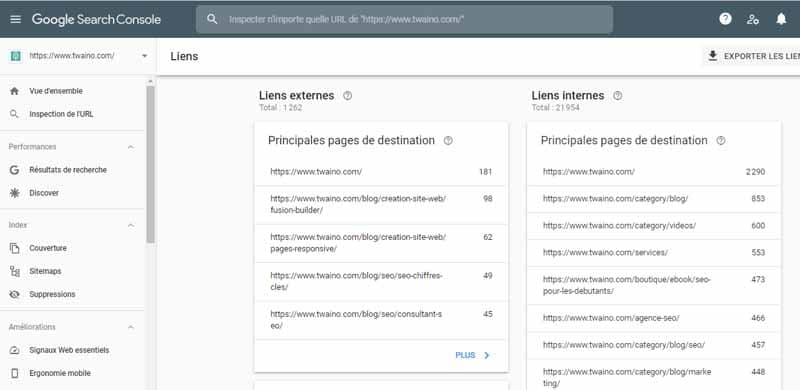800x390 pixels.
Task: Open the seo-chiffres-cles external link row
Action: point(381,282)
